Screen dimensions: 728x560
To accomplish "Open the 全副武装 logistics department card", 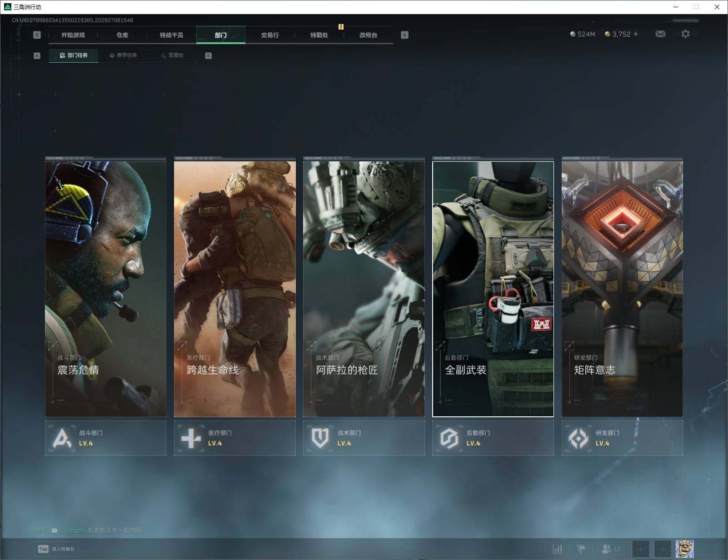I will click(493, 289).
